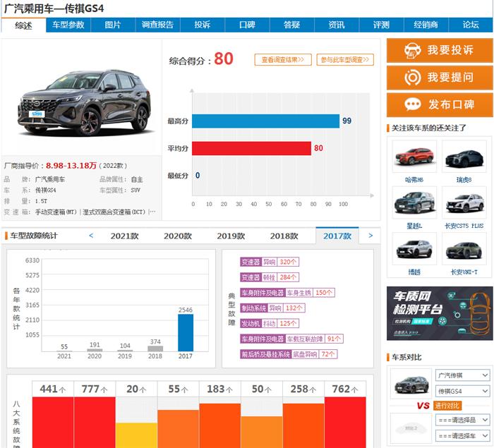Click the 我要投诉 button

[440, 50]
